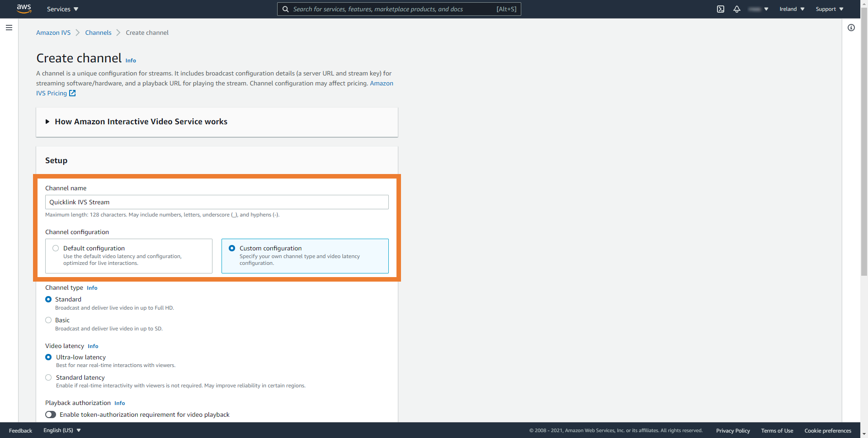Select Standard latency option

pyautogui.click(x=48, y=377)
